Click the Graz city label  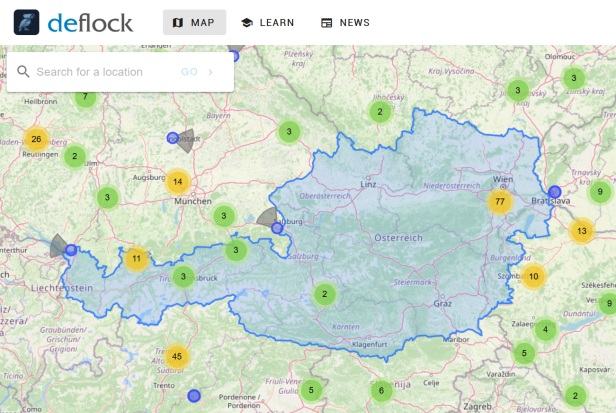point(443,303)
